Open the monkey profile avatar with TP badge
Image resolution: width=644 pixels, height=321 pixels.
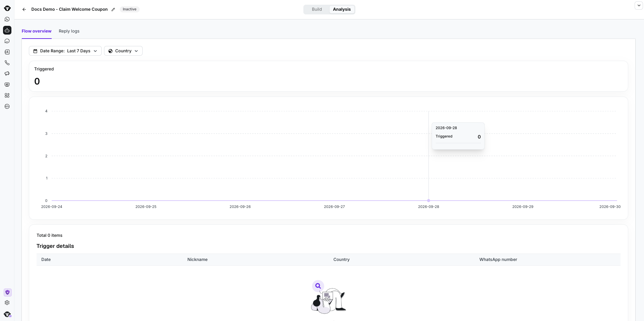click(x=7, y=314)
